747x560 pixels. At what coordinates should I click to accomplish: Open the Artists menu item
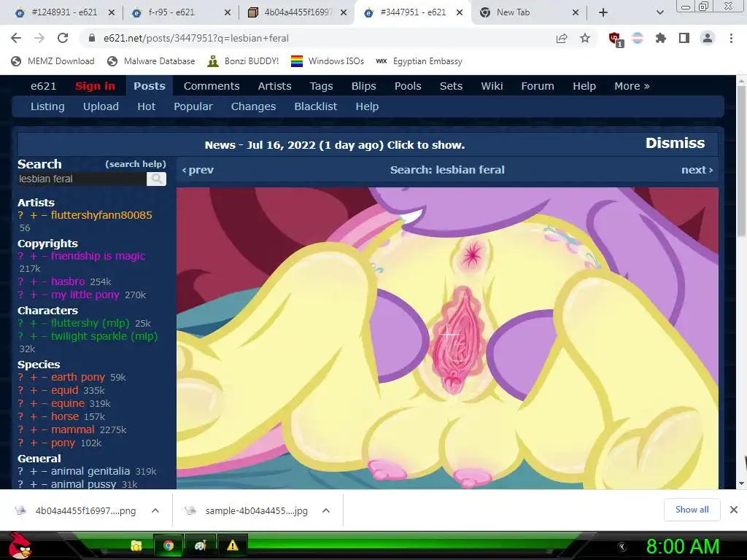click(x=274, y=86)
